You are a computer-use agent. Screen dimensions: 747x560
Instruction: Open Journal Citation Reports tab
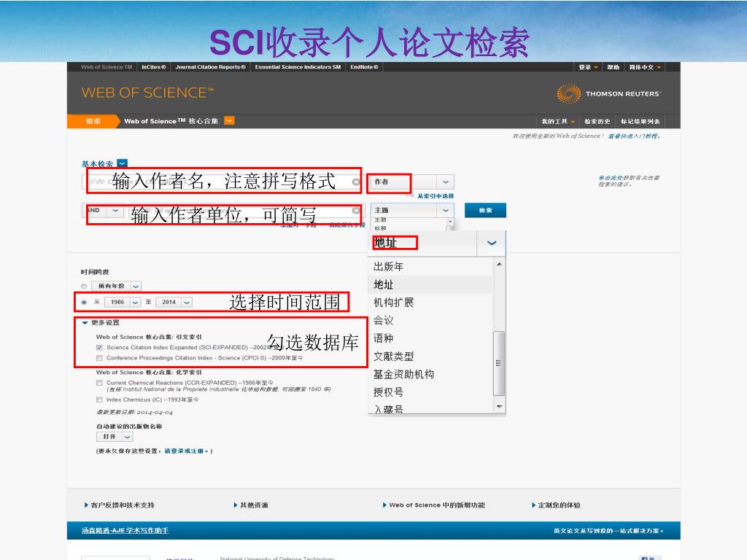(x=210, y=67)
